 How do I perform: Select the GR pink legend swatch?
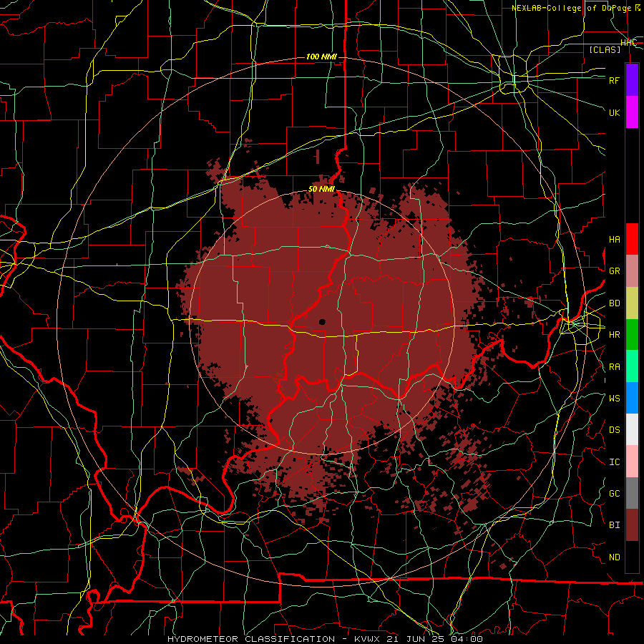(x=632, y=271)
